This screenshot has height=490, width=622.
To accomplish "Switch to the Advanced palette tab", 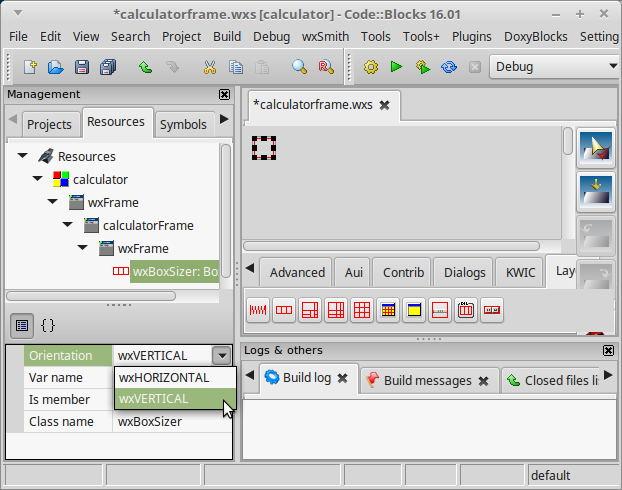I will pyautogui.click(x=297, y=273).
